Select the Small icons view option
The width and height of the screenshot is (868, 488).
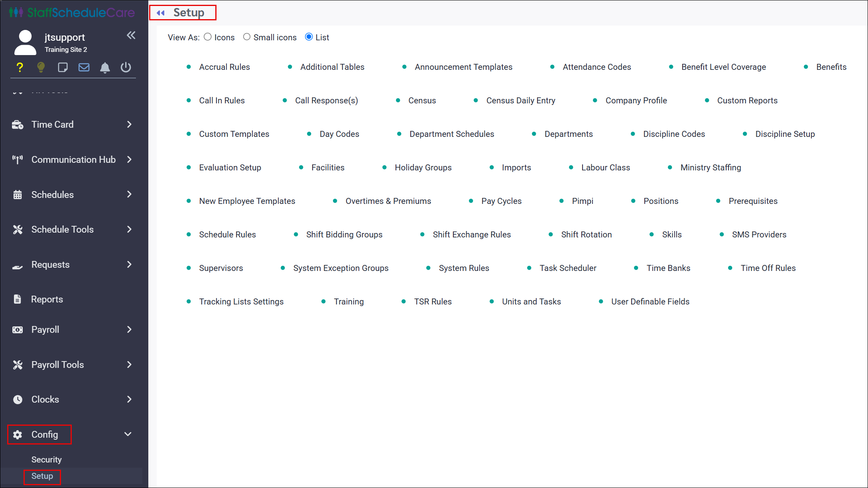pyautogui.click(x=247, y=37)
